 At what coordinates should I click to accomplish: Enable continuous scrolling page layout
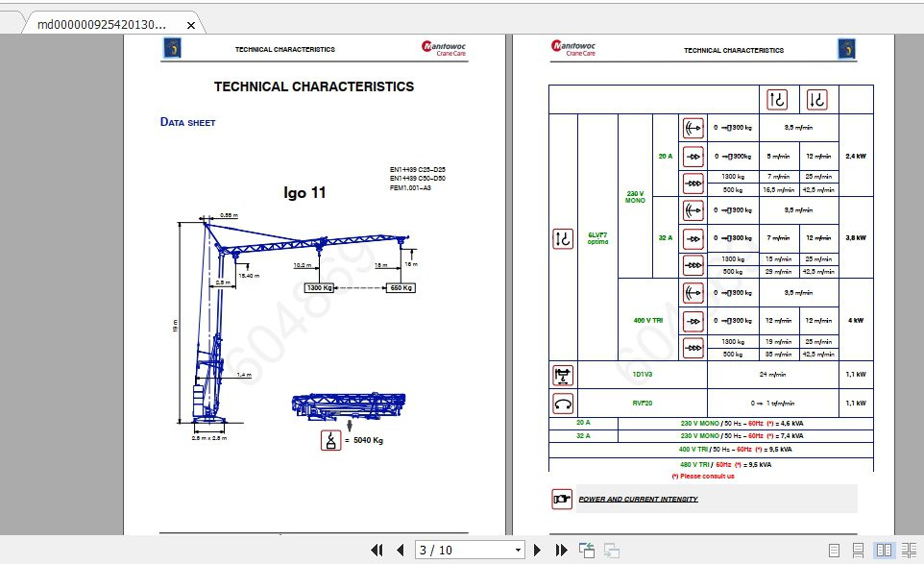tap(858, 551)
